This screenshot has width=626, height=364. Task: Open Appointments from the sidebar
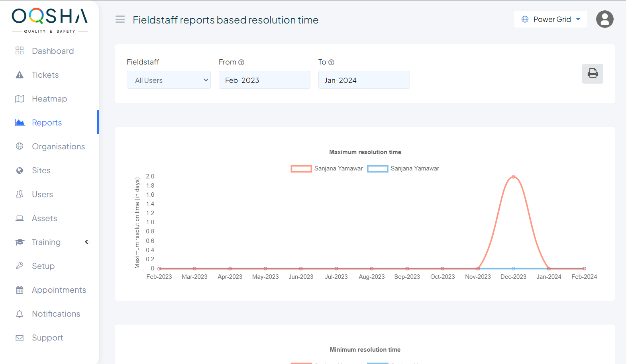(59, 290)
